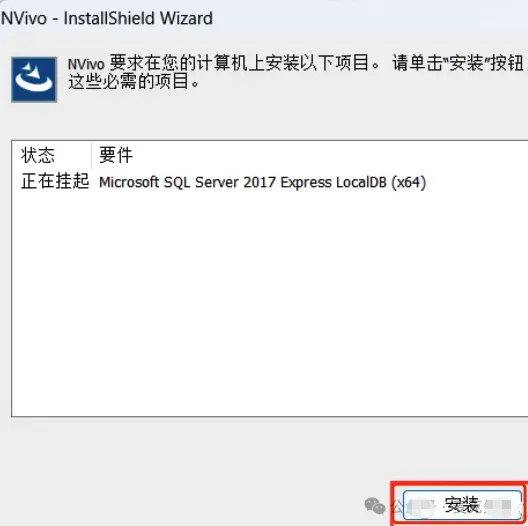Click the divider between 状态 and 要件 columns
The width and height of the screenshot is (528, 526).
coord(91,155)
